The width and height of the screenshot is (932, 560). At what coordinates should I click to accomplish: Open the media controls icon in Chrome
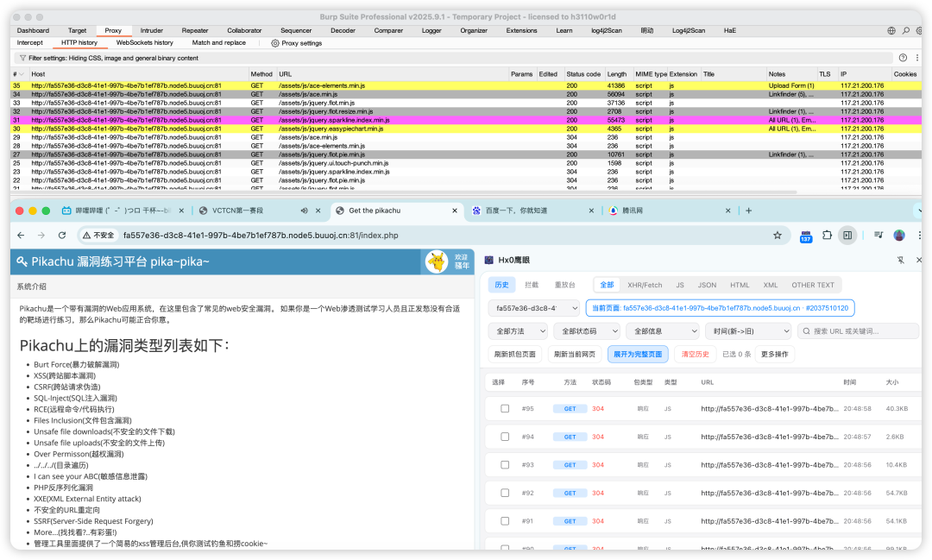coord(878,236)
